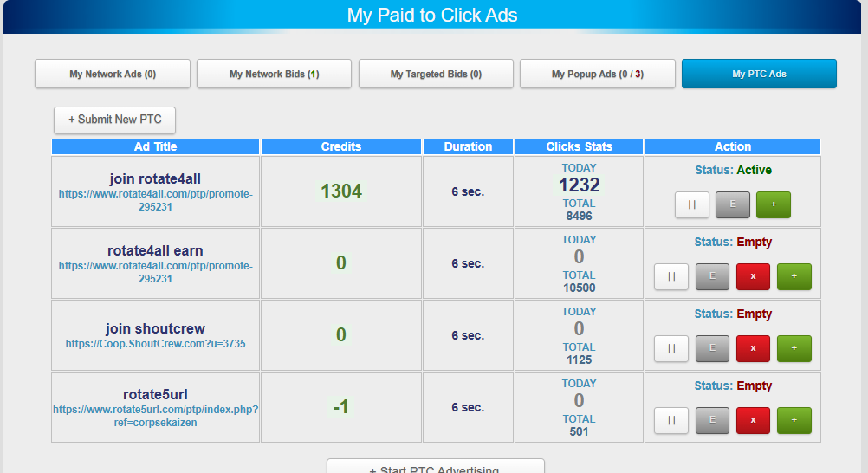Click today's 1232 clicks count
Viewport: 868px width, 473px height.
point(579,185)
